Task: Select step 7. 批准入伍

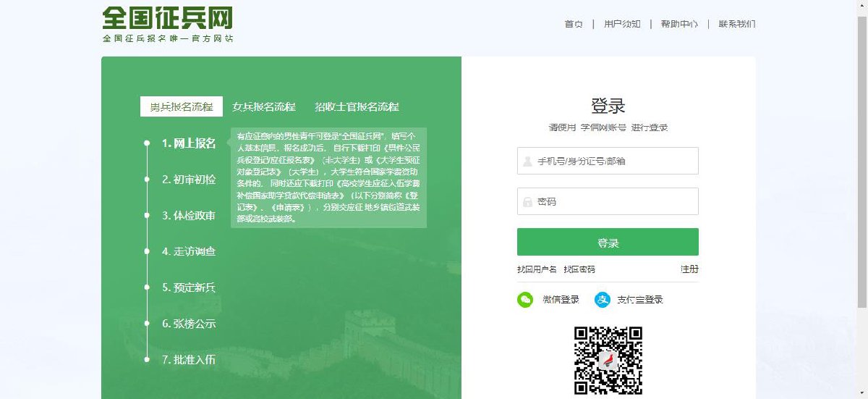Action: 188,359
